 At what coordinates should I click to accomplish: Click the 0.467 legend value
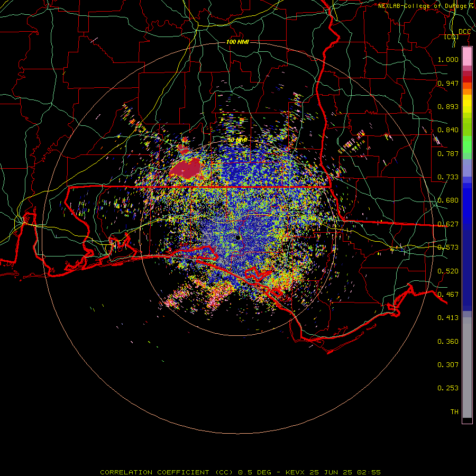point(448,295)
